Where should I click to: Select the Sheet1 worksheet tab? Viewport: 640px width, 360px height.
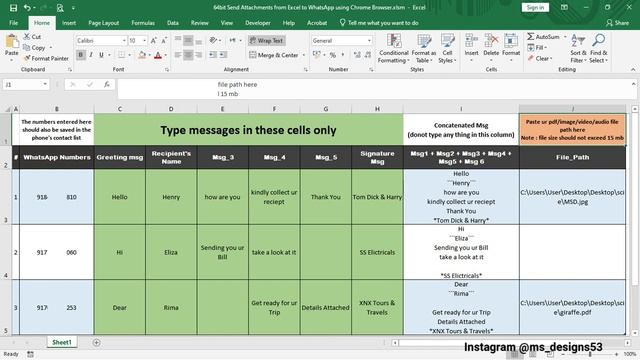click(x=62, y=342)
